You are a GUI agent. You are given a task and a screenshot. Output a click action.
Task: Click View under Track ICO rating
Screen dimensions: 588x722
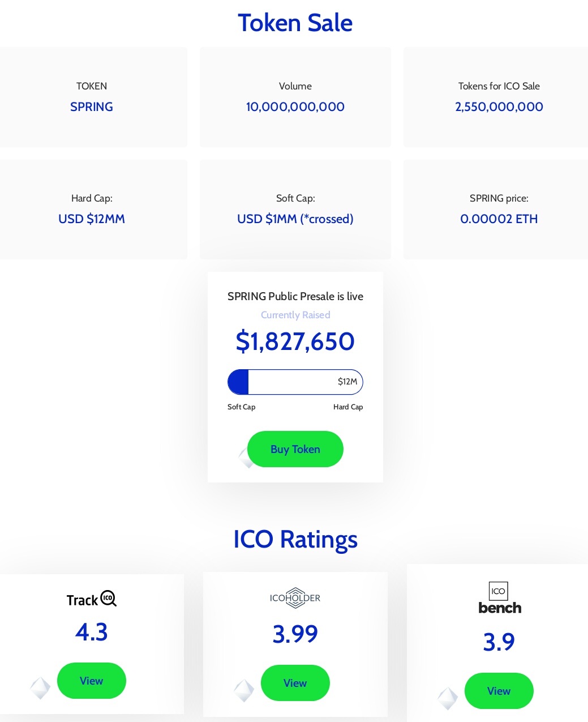92,681
